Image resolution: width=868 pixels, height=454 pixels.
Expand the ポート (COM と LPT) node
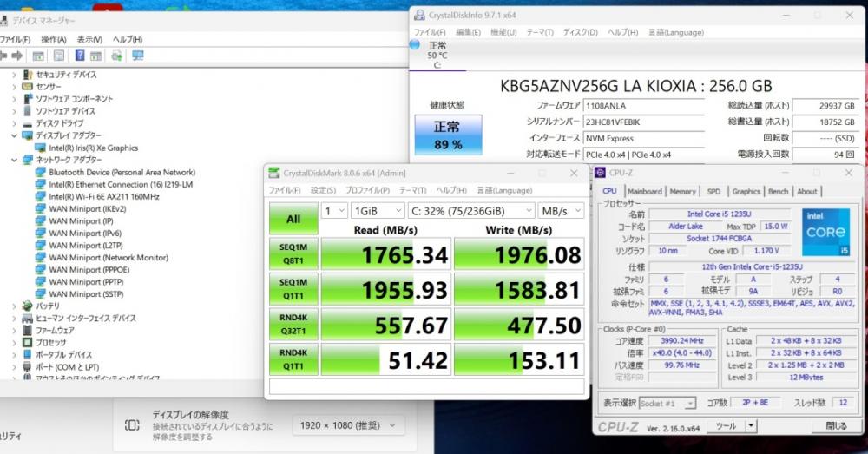pyautogui.click(x=14, y=366)
